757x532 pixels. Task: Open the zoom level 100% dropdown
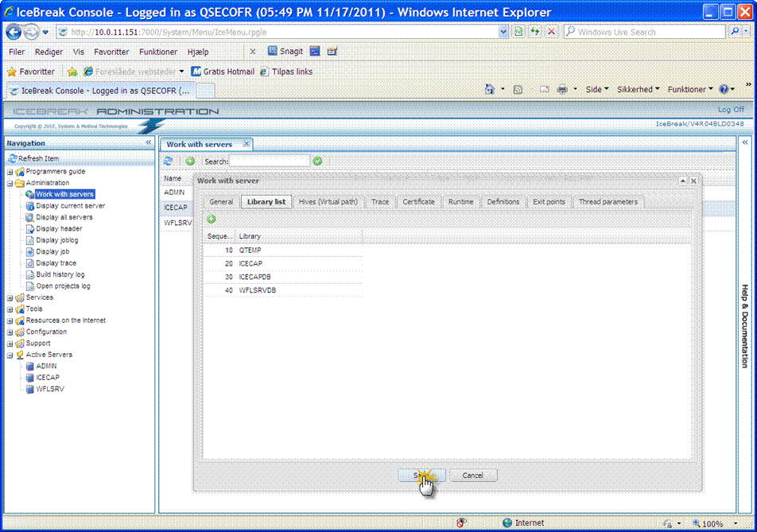736,523
